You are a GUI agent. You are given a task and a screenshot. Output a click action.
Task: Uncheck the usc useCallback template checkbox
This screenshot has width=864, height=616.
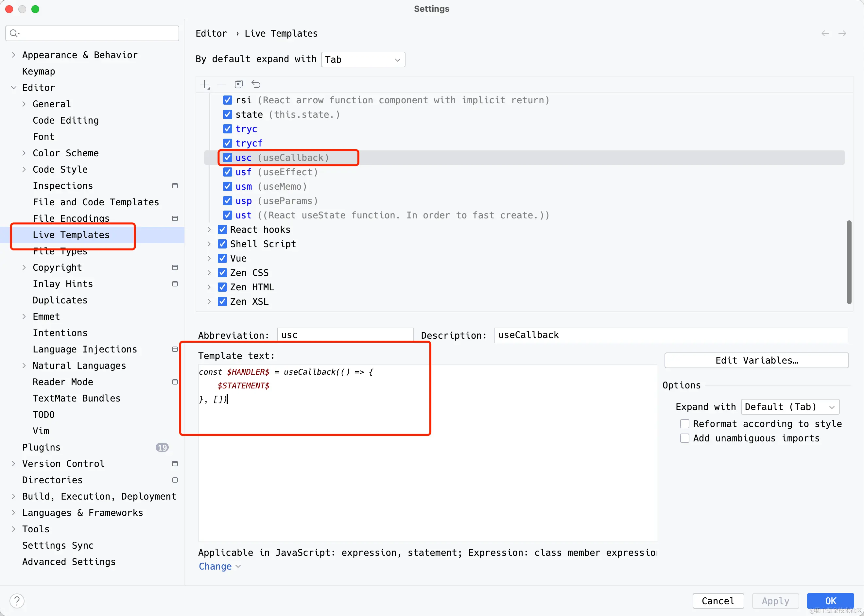pos(228,157)
